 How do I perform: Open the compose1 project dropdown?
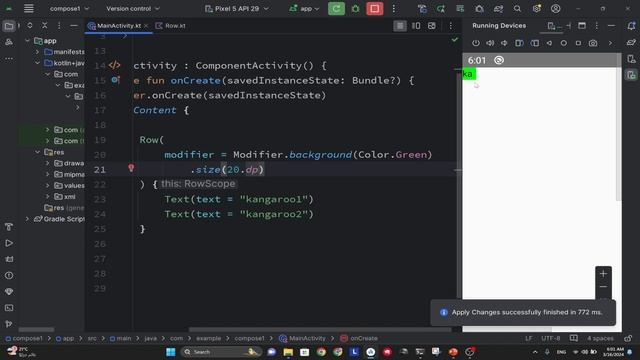[69, 9]
